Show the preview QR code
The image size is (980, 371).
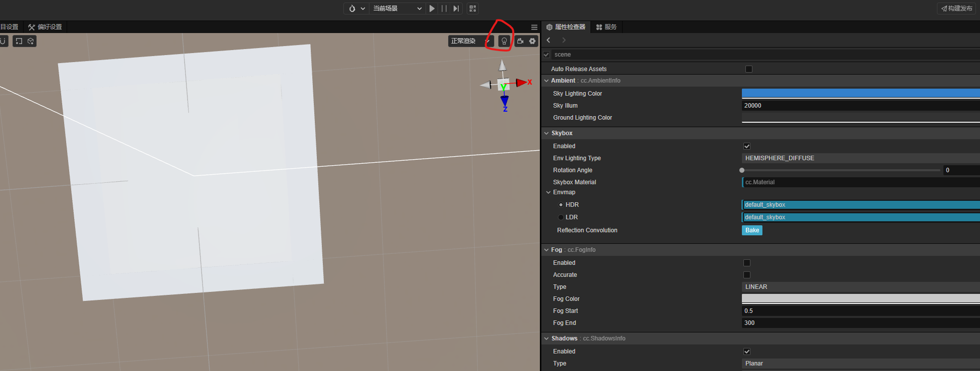(x=473, y=9)
